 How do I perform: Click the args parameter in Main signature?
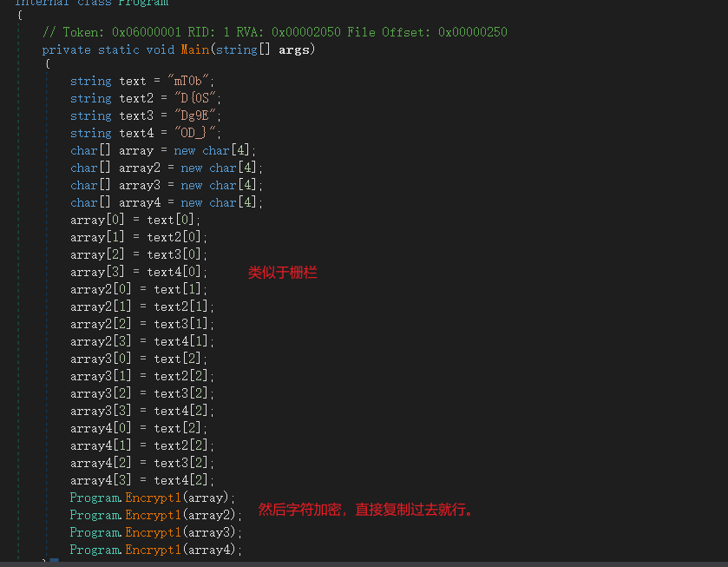click(293, 49)
